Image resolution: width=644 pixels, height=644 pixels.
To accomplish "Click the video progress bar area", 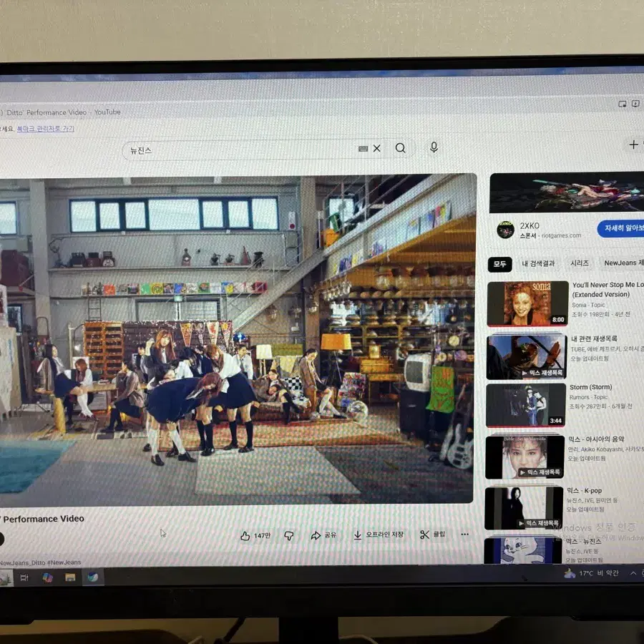I will coord(236,499).
